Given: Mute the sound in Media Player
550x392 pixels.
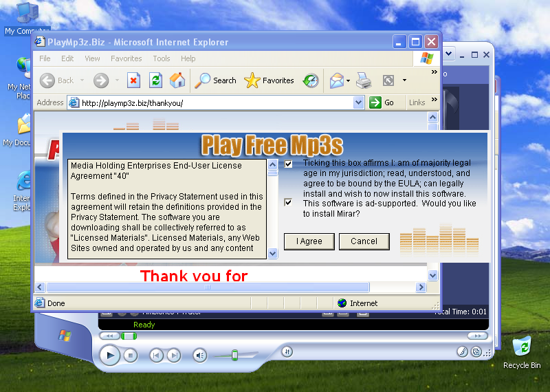Looking at the screenshot, I should click(x=200, y=356).
